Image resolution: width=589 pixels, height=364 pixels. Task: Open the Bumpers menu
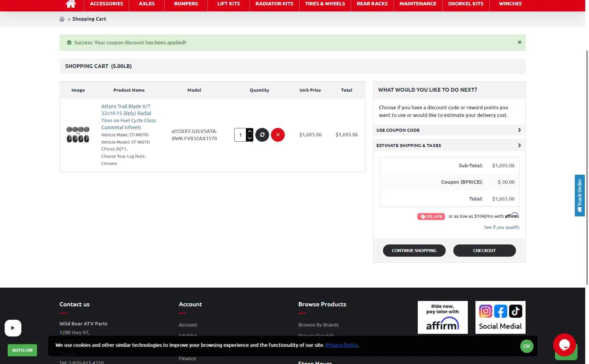pos(186,4)
